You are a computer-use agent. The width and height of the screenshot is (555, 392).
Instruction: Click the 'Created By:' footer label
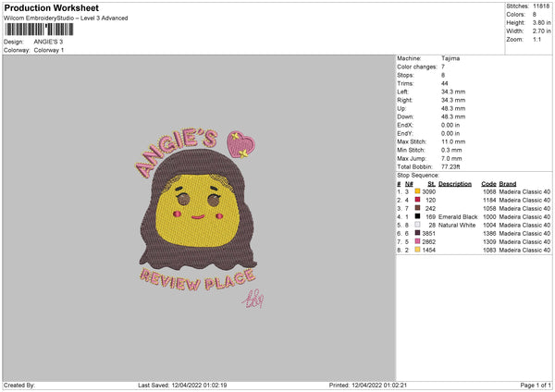pos(19,385)
